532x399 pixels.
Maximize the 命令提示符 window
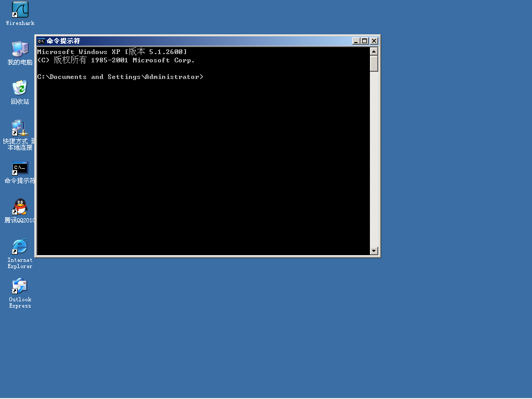click(364, 41)
